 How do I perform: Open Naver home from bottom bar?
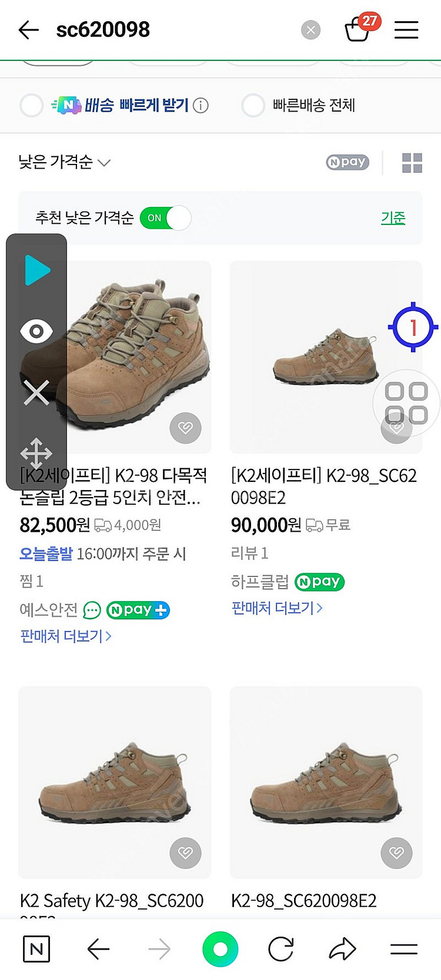[36, 949]
